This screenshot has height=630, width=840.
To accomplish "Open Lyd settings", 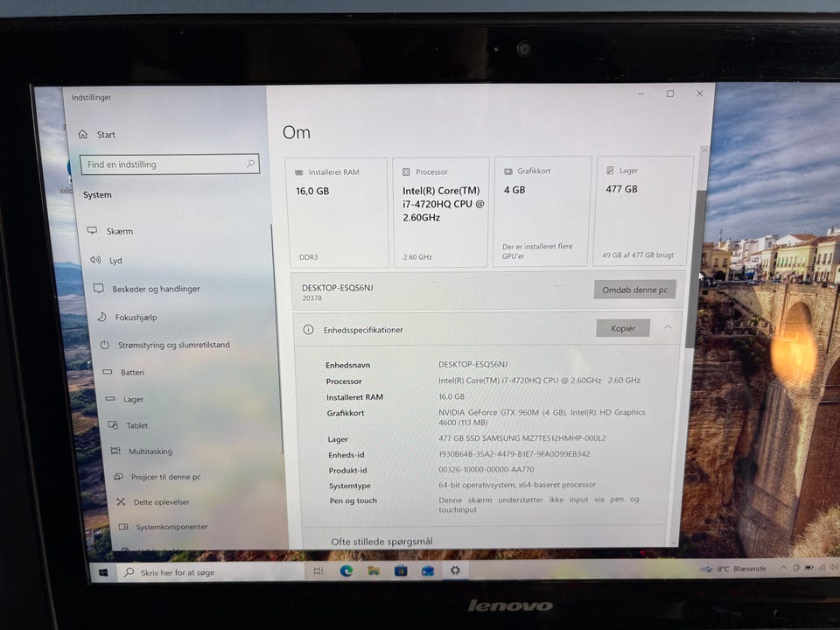I will [106, 261].
